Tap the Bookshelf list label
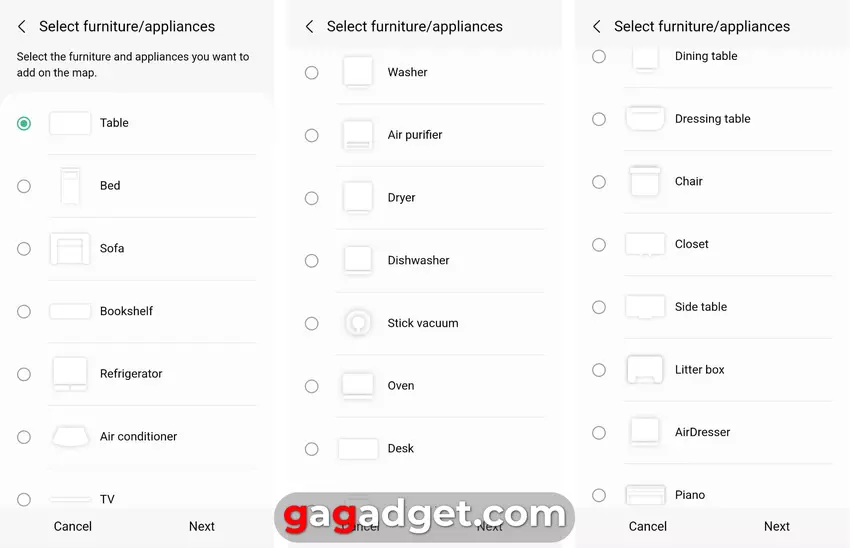 (126, 311)
